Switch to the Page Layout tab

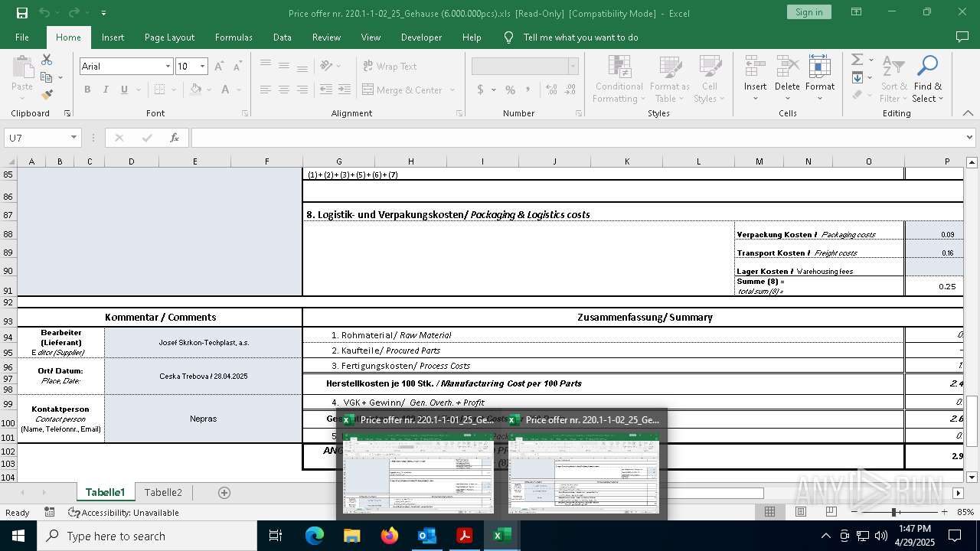169,37
